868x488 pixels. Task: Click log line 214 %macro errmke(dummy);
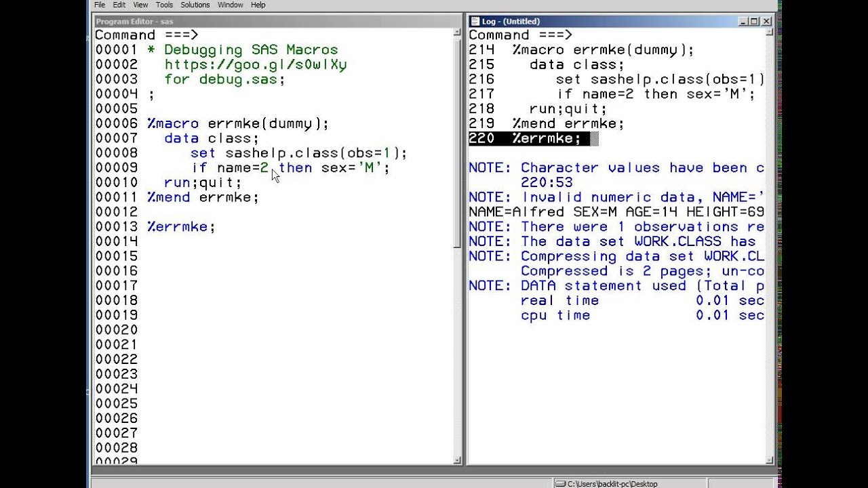tap(582, 50)
